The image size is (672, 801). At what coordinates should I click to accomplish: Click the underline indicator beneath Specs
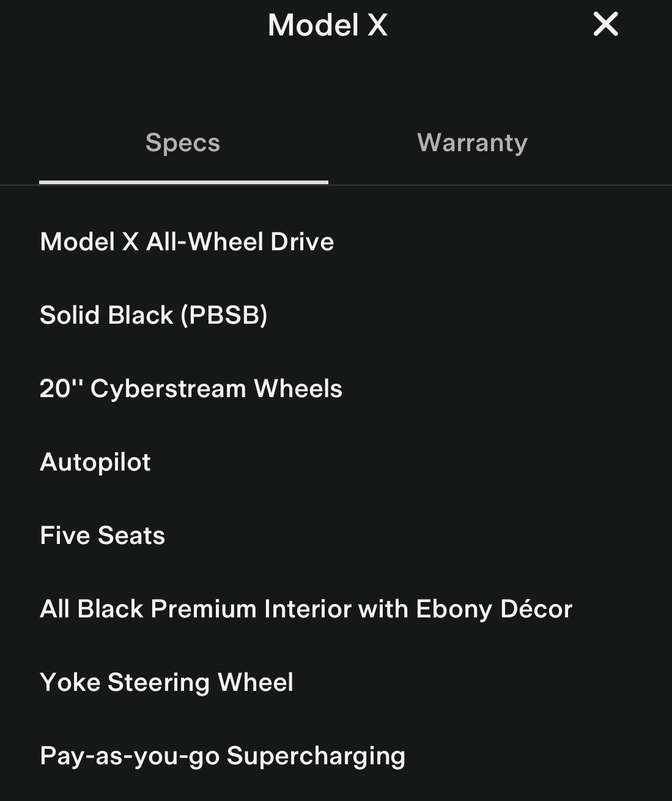coord(183,182)
